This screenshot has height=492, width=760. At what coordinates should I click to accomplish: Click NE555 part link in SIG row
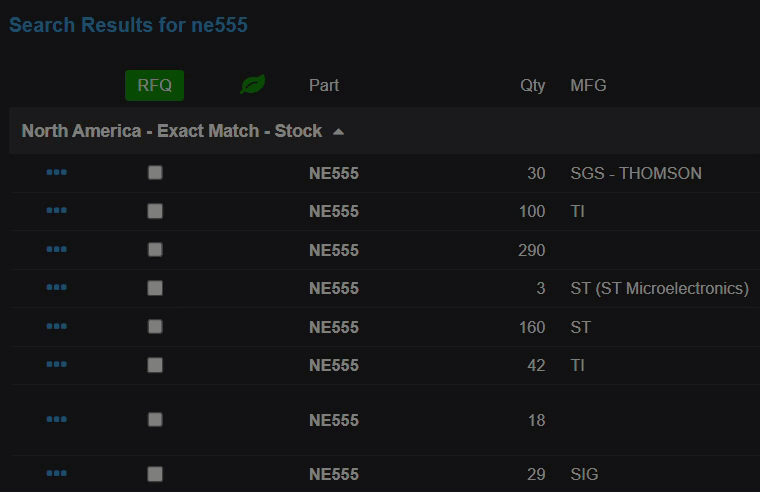(x=334, y=474)
